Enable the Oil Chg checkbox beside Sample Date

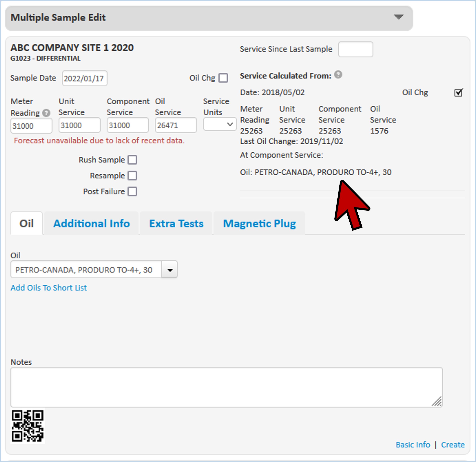[223, 78]
